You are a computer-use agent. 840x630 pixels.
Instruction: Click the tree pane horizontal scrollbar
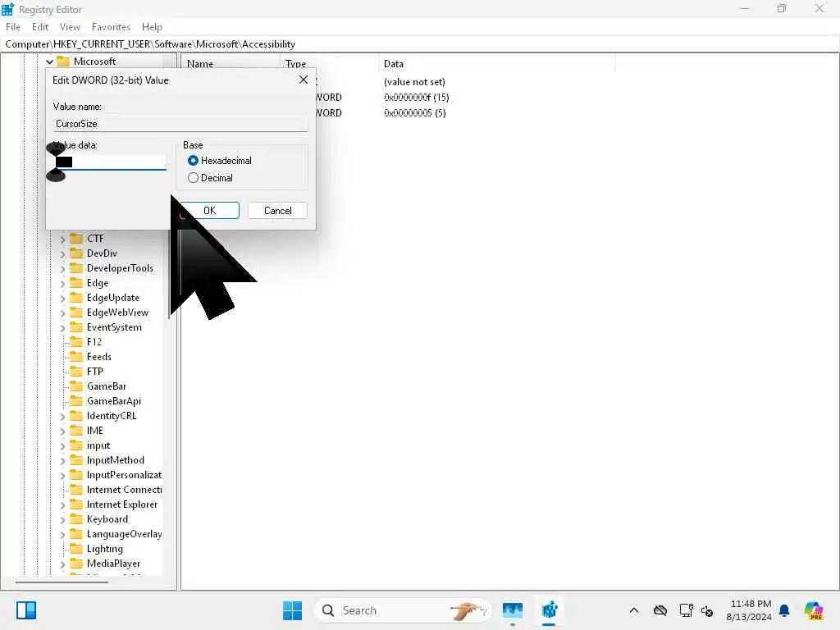pos(62,582)
